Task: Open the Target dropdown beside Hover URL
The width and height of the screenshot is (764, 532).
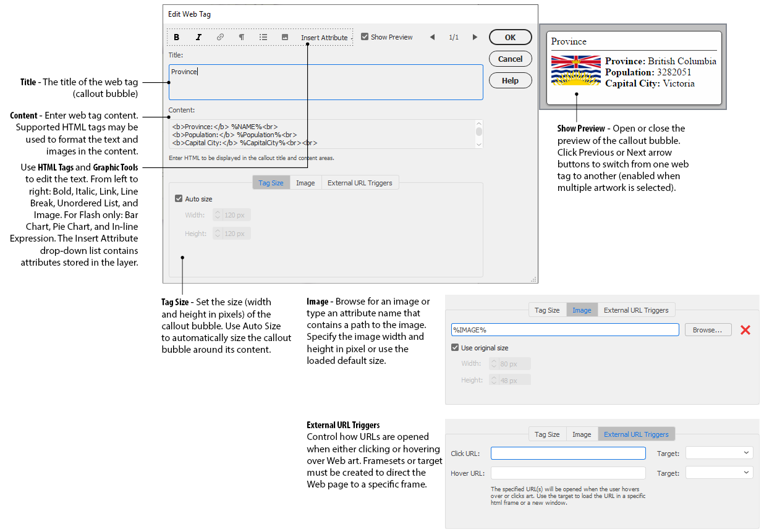Action: click(x=719, y=473)
